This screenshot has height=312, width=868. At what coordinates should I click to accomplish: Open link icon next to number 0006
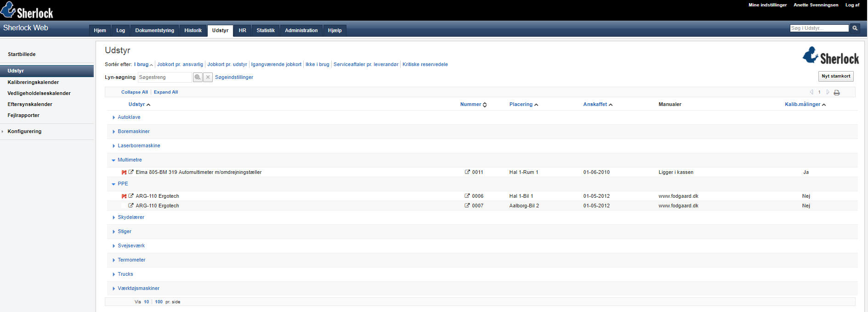[467, 196]
